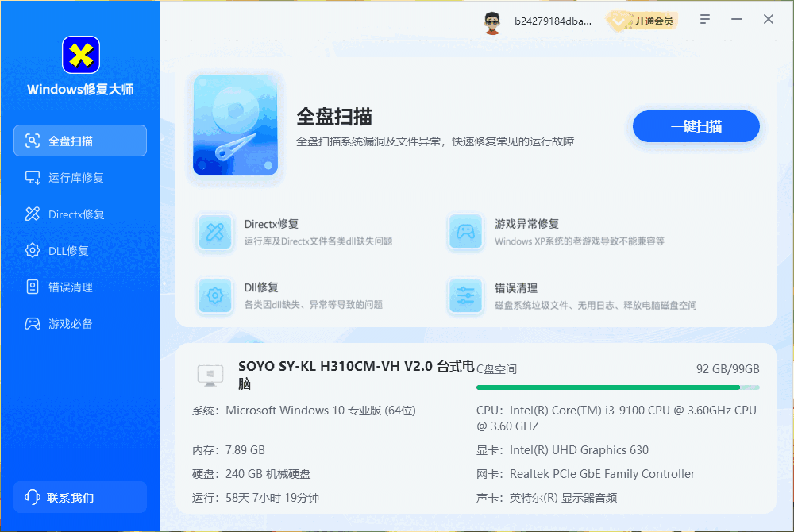Click the C盘空间 disk usage progress bar
Screen dimensions: 794x532
coord(618,387)
